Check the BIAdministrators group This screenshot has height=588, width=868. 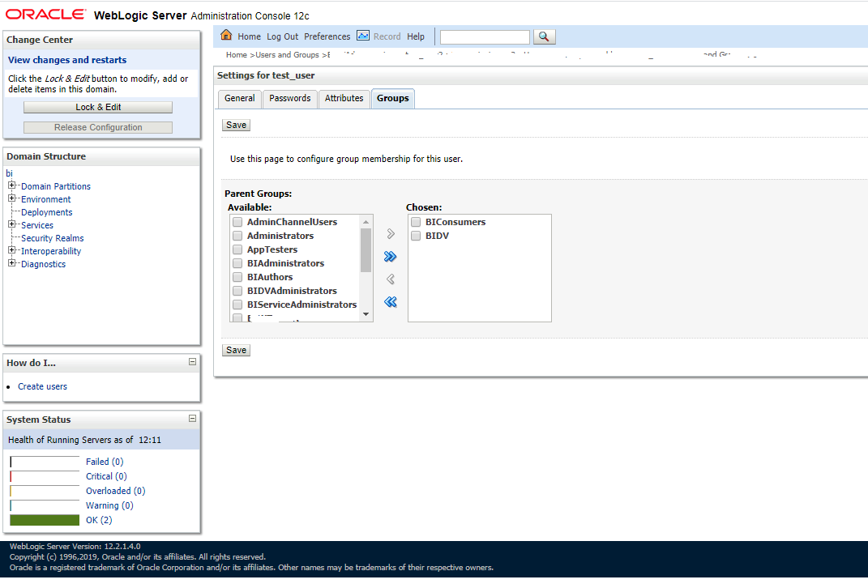237,263
